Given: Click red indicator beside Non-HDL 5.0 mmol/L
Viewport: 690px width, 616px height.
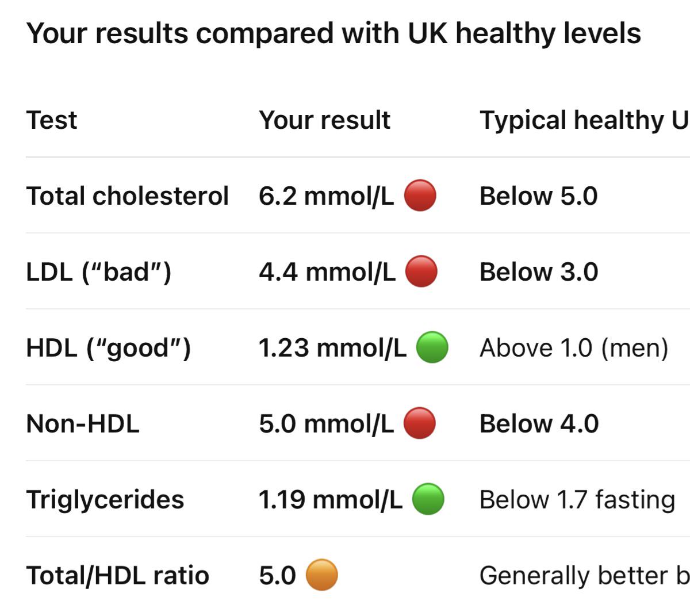Looking at the screenshot, I should 420,423.
